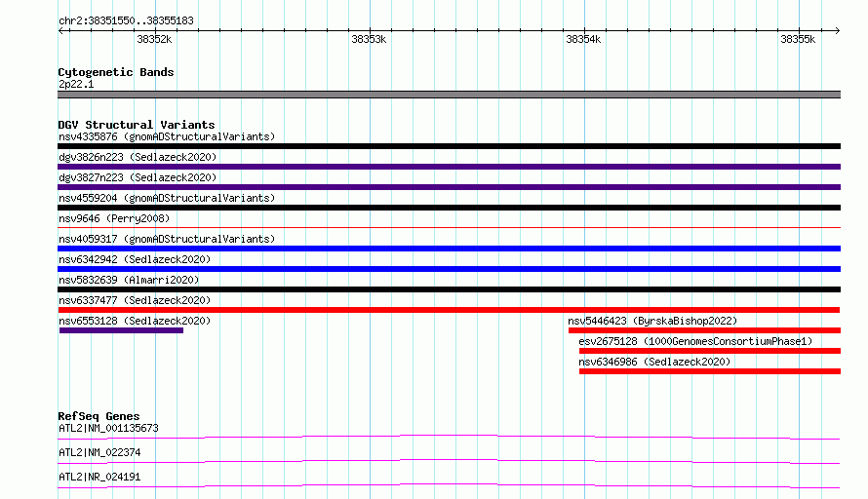
Task: Click the nsv4335876 gnomADStructuralVariants label
Action: coord(167,136)
